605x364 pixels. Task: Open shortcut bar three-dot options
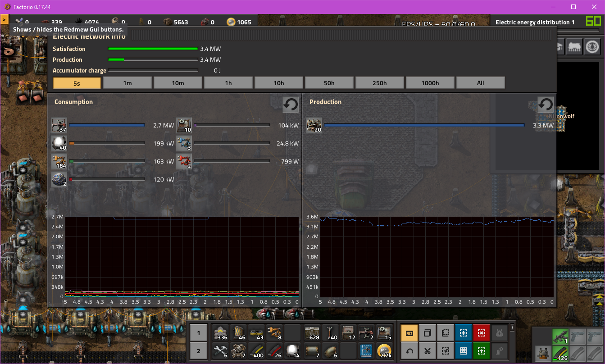pos(512,328)
